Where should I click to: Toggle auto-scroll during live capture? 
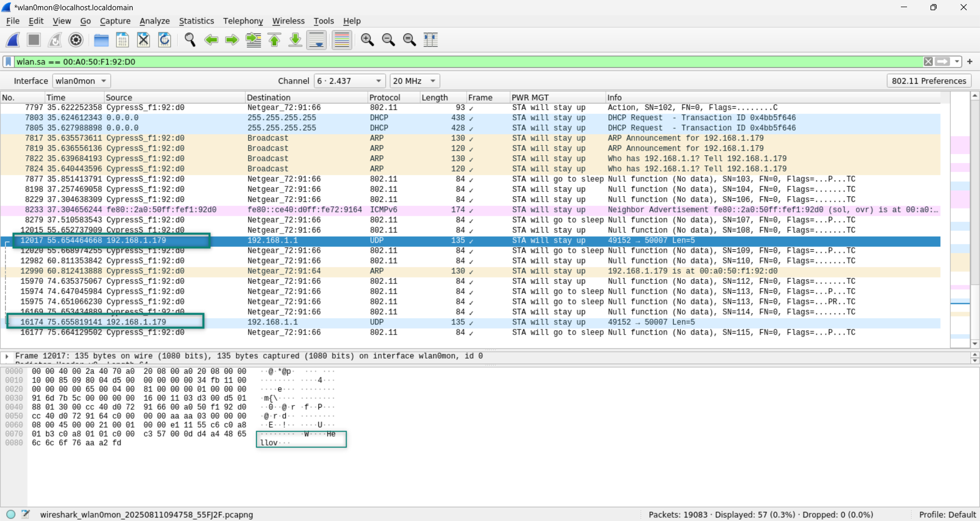point(316,40)
